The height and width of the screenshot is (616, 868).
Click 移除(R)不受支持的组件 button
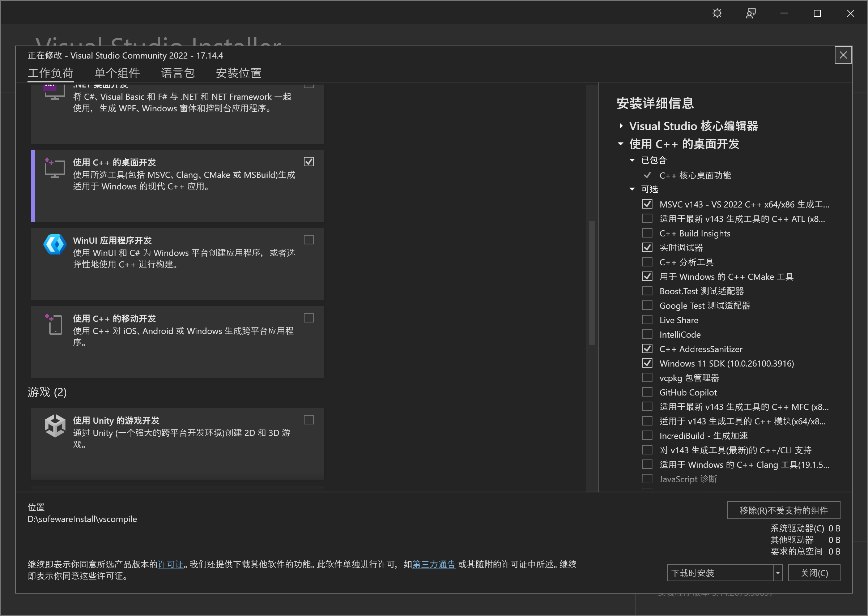pos(783,510)
